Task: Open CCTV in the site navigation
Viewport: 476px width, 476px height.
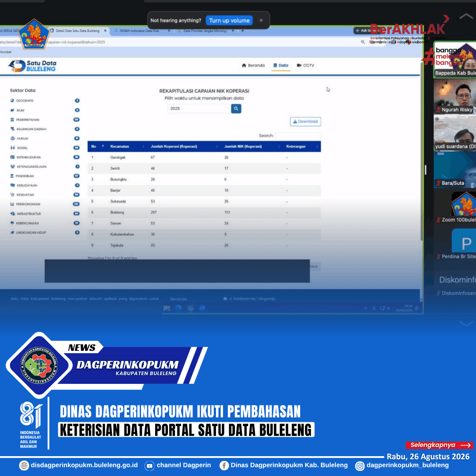Action: click(x=305, y=65)
